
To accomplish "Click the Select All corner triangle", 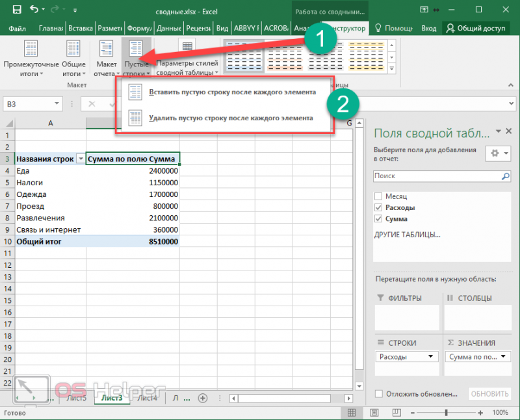I will coord(9,124).
